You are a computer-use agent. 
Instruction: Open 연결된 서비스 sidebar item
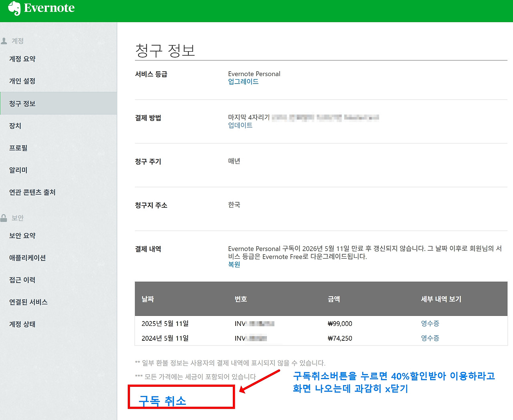tap(28, 302)
